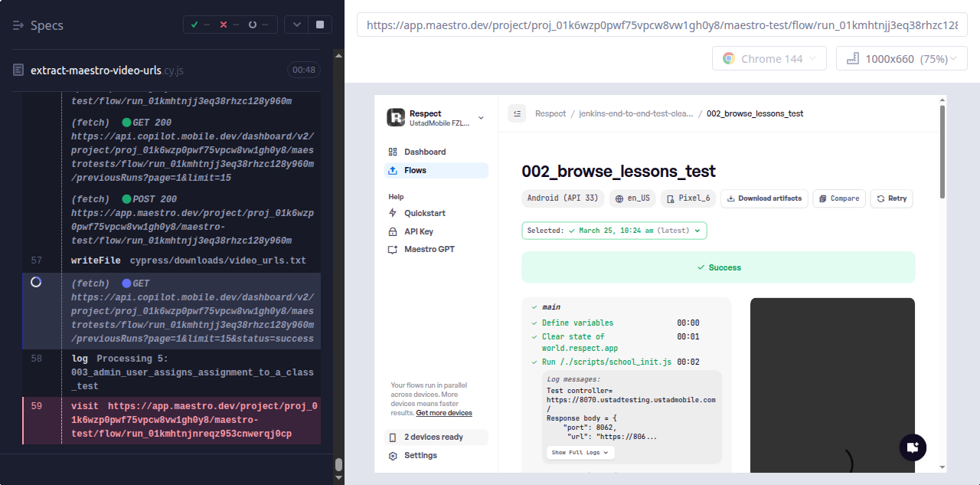Select Quickstart in the Help menu
Screen dimensions: 980x485
pos(424,213)
